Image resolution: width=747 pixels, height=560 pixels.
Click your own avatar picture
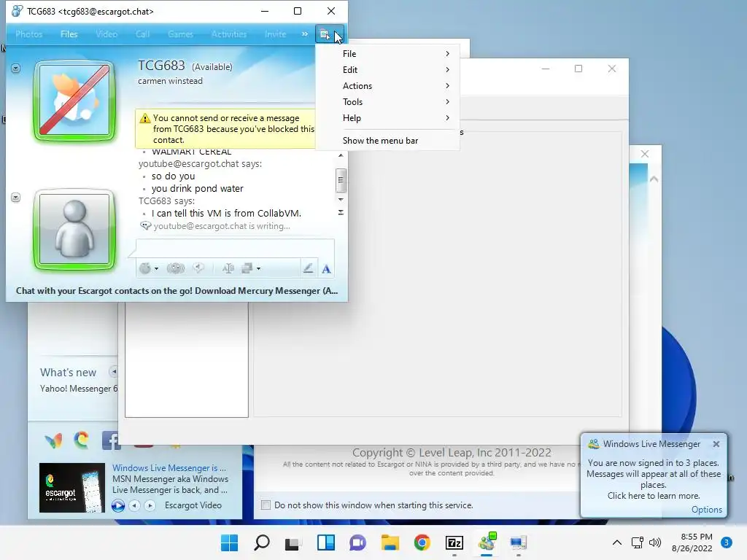click(74, 229)
